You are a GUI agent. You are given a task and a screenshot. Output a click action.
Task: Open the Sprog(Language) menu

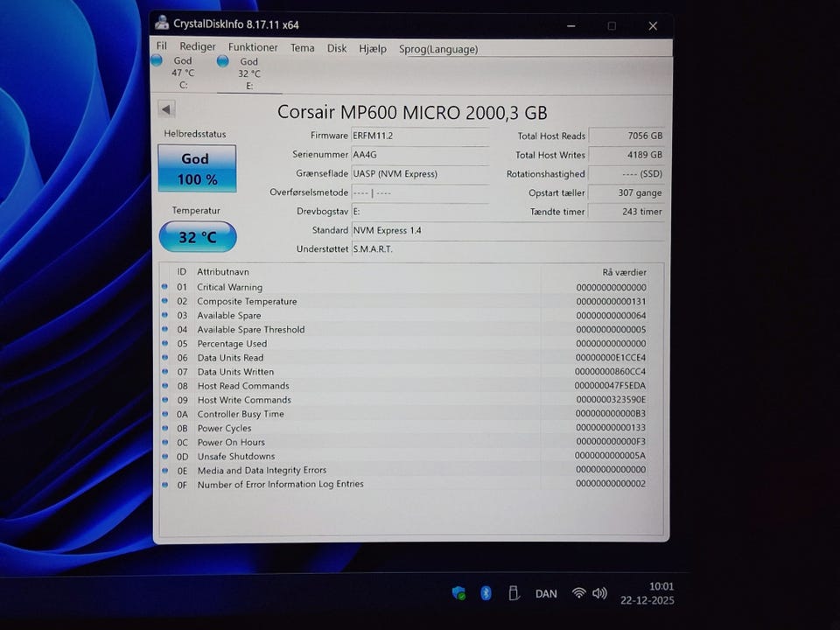point(438,49)
